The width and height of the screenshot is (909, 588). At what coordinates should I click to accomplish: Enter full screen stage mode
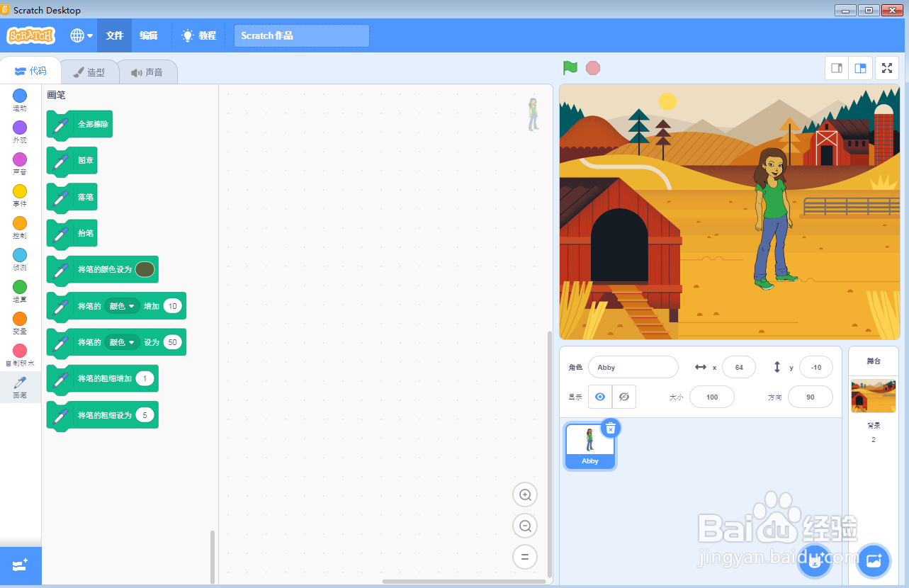click(886, 68)
